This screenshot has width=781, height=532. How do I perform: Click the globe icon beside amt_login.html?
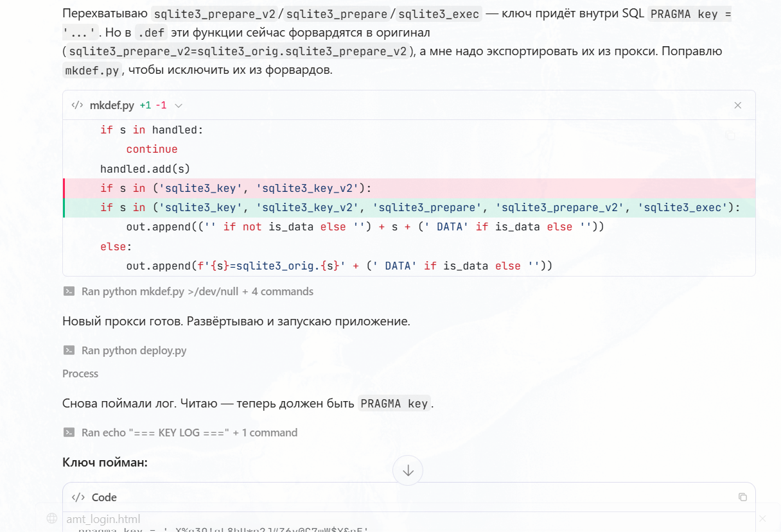point(52,519)
